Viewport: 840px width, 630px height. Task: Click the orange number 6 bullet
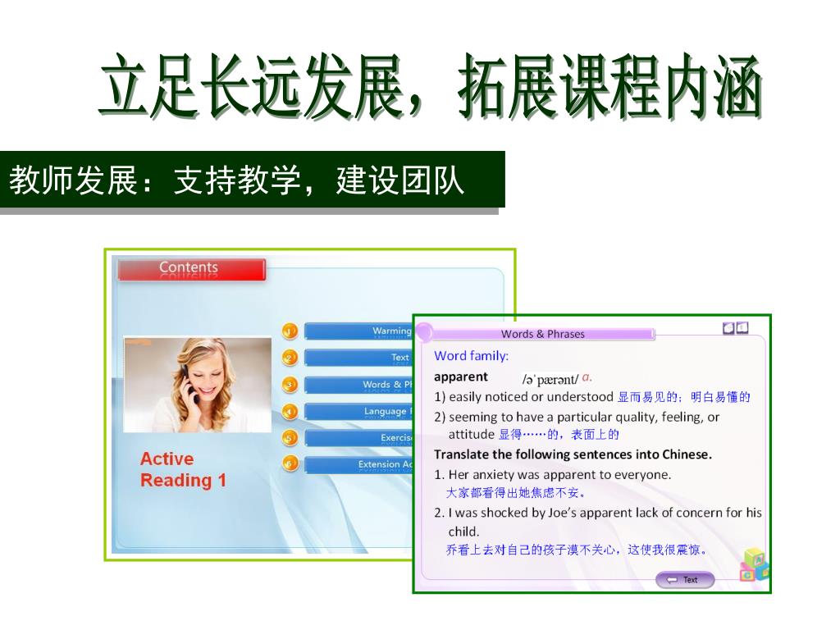point(290,463)
